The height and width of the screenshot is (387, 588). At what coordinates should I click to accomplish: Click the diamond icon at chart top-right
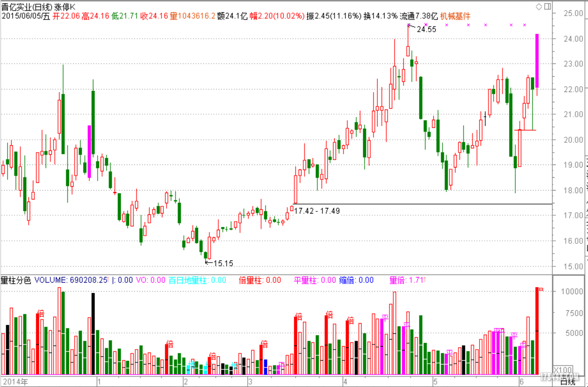coord(539,6)
